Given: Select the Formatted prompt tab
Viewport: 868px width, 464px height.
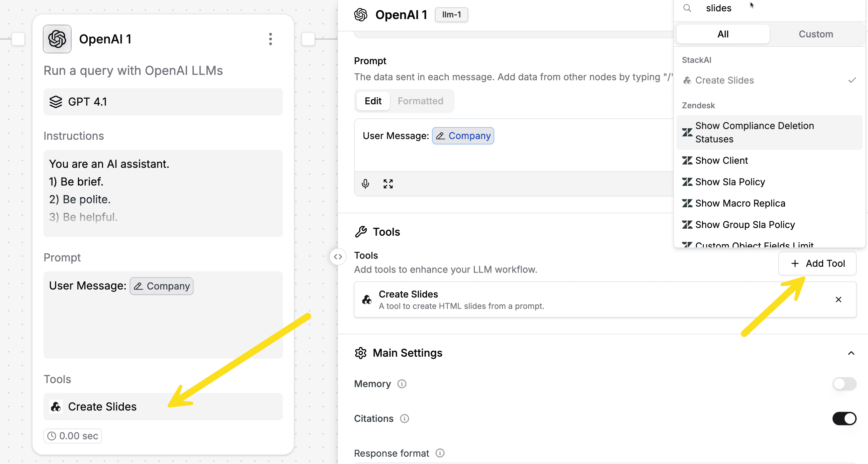Looking at the screenshot, I should click(421, 101).
